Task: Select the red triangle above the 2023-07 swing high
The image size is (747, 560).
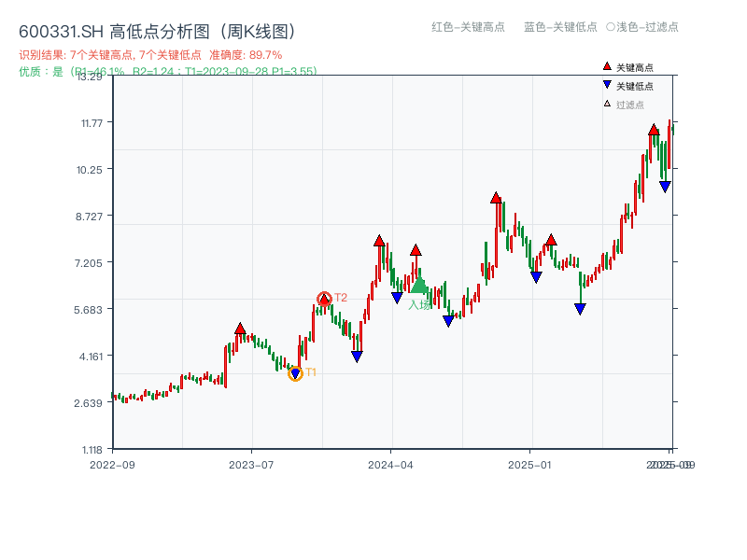Action: 240,328
